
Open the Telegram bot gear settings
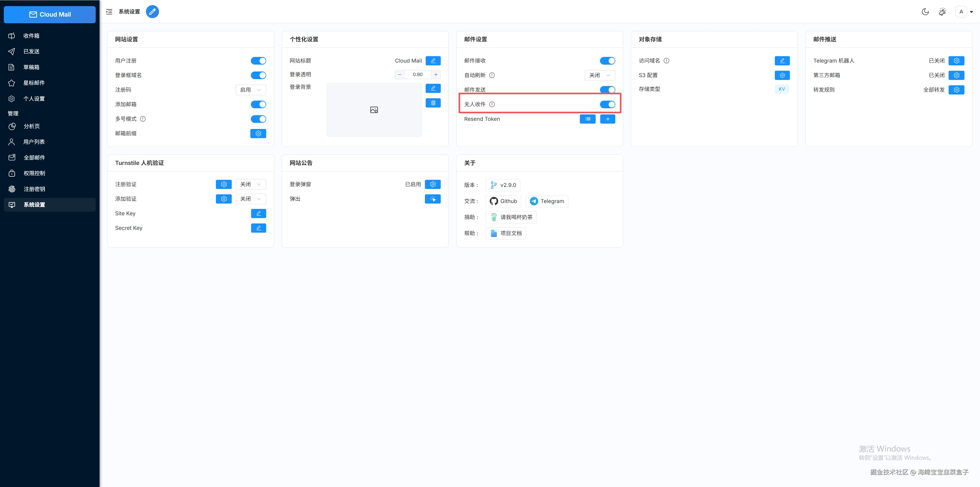[x=956, y=61]
